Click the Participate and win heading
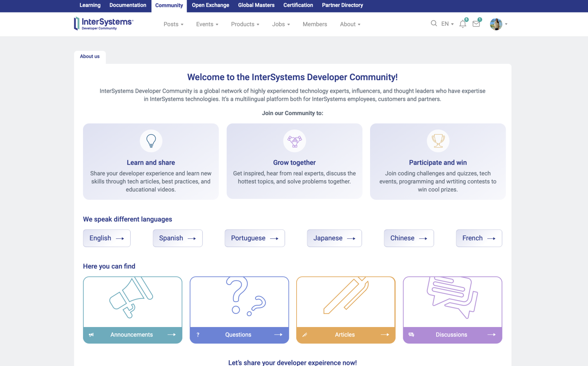The height and width of the screenshot is (366, 588). tap(438, 163)
